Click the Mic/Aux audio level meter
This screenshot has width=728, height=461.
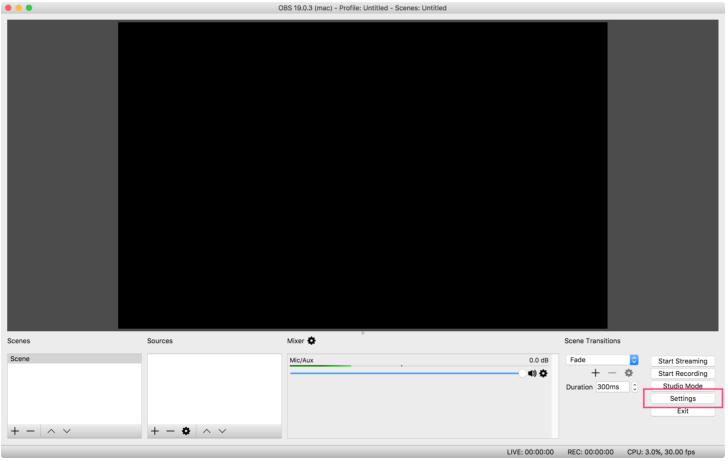pos(419,366)
